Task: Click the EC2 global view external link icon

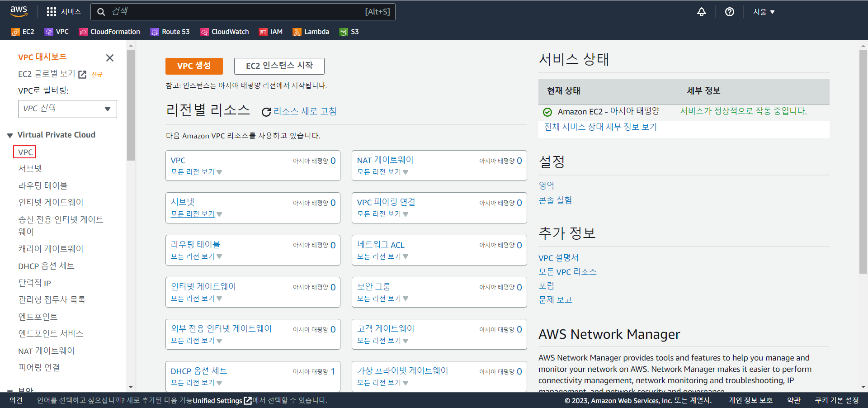Action: coord(82,75)
